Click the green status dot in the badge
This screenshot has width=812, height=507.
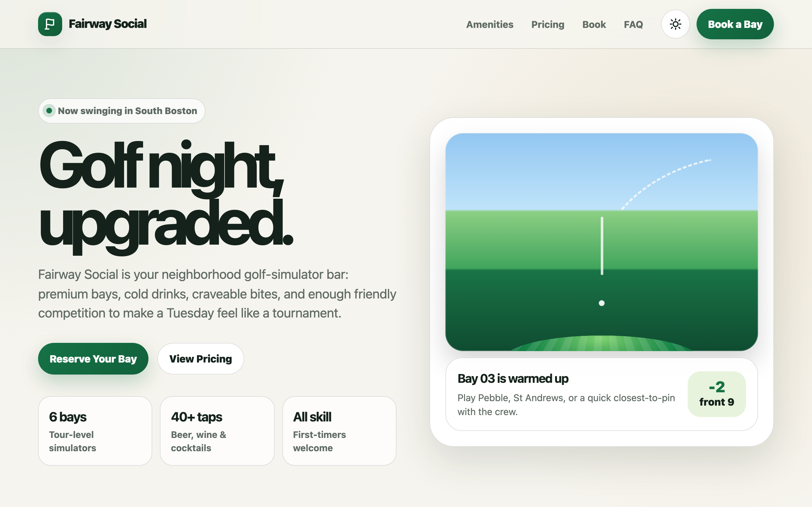tap(49, 111)
